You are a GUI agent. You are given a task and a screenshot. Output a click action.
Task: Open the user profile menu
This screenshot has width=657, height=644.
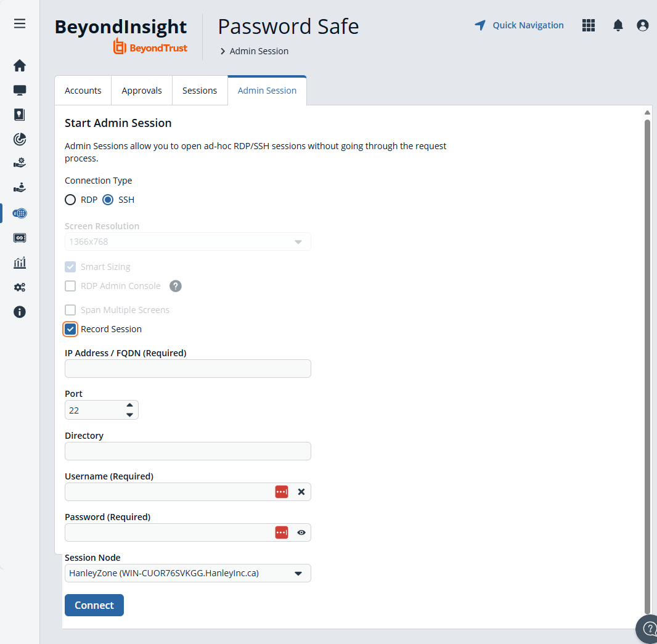click(x=643, y=25)
